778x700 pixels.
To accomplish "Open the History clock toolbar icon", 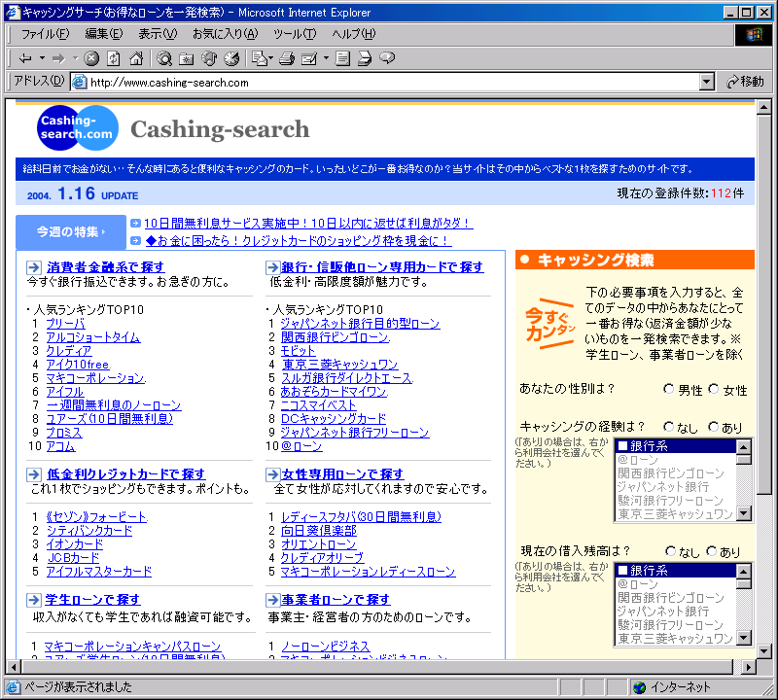I will (231, 58).
